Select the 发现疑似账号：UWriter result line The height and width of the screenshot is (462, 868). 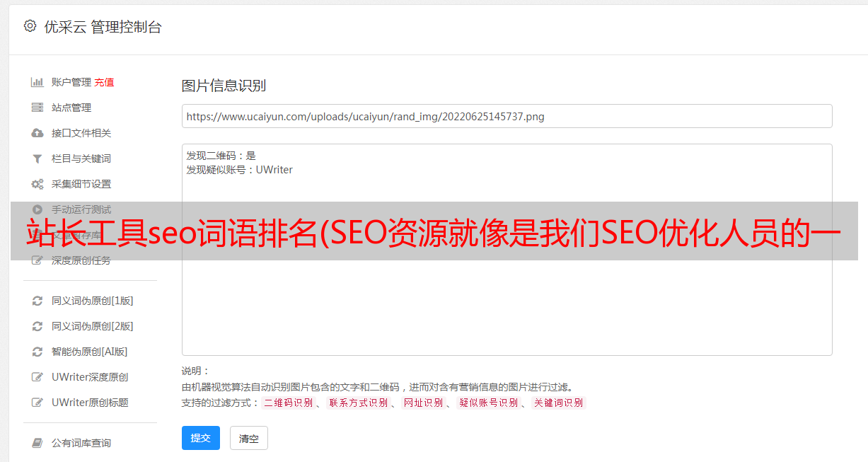click(x=240, y=170)
